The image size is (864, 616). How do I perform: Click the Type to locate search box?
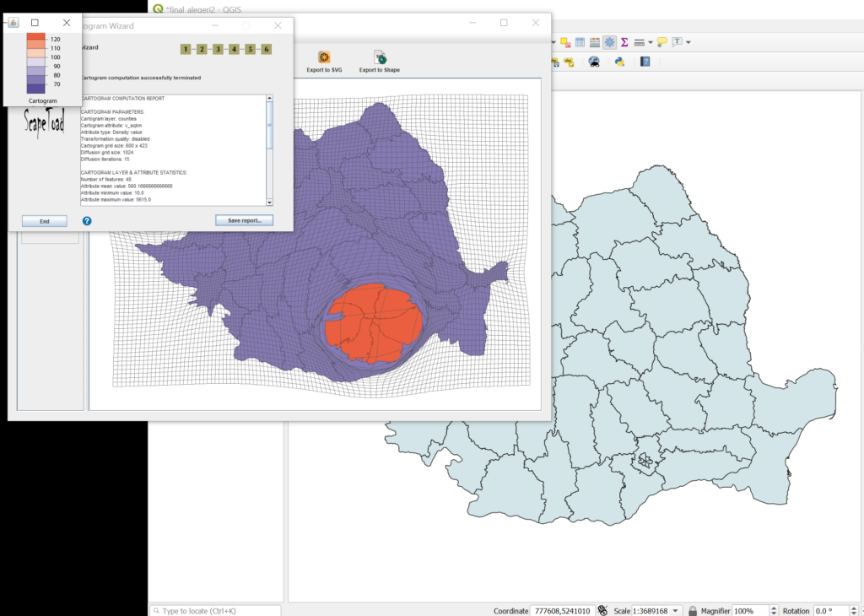tap(215, 610)
